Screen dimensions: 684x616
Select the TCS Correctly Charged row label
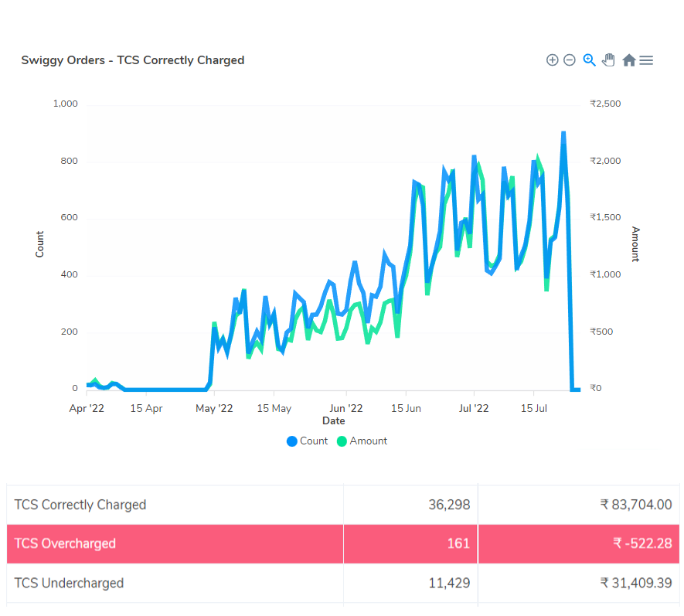(80, 505)
